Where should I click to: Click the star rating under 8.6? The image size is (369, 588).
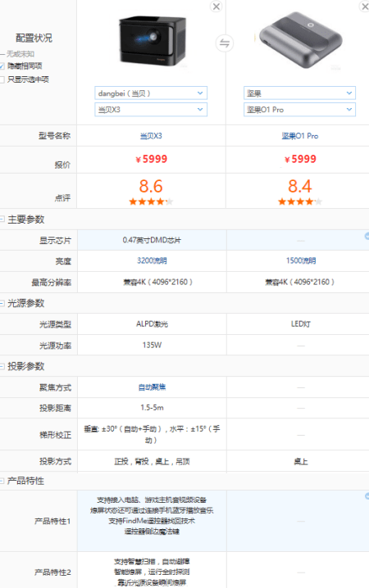click(x=151, y=201)
